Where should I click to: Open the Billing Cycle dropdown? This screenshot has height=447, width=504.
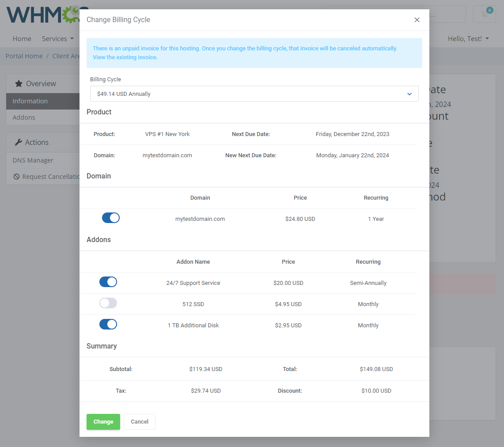pos(254,94)
